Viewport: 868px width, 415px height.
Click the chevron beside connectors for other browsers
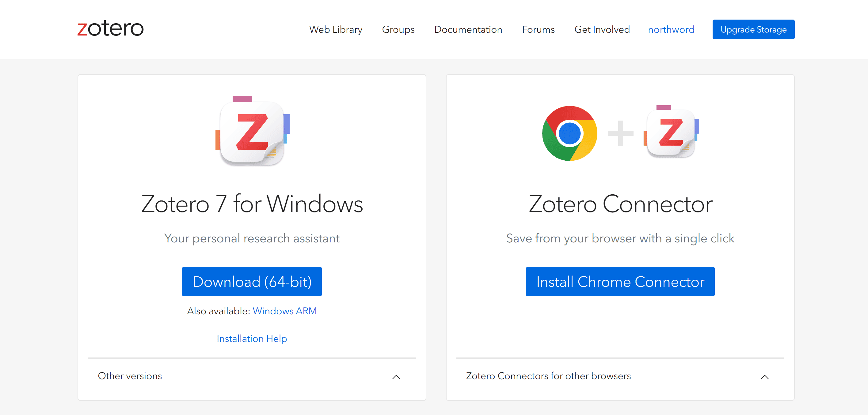(764, 377)
